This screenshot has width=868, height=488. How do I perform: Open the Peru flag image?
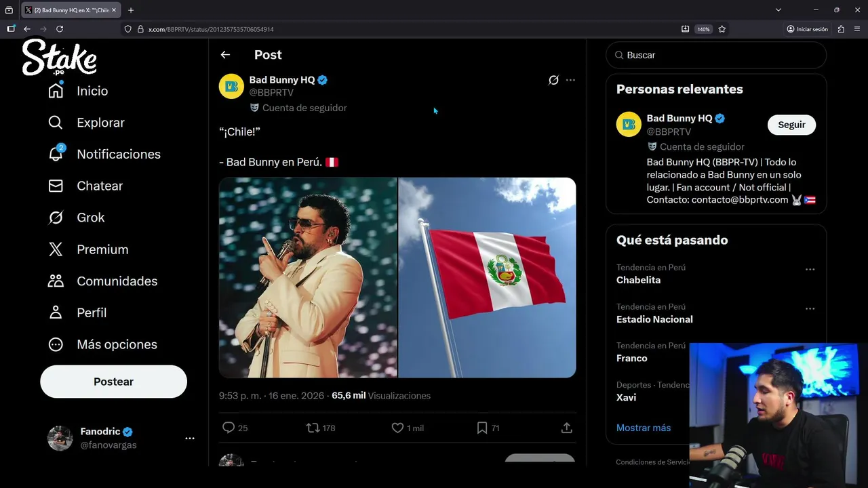[x=487, y=277]
